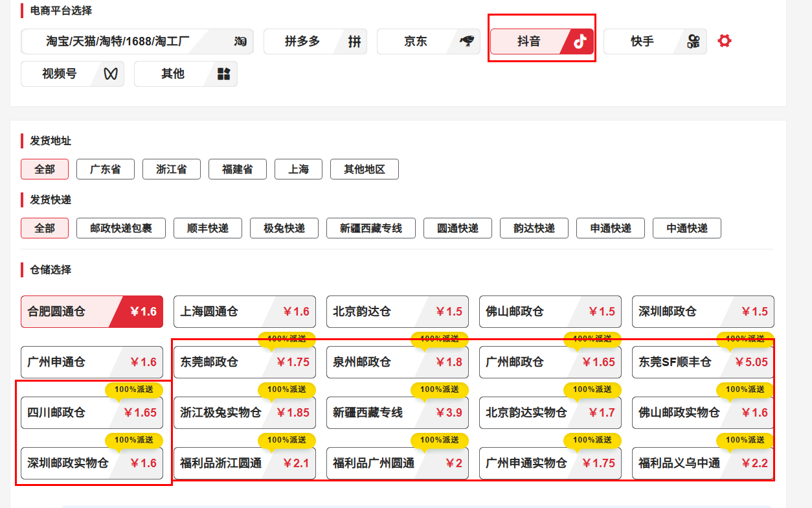Filter shipping address by 浙江省

click(x=172, y=169)
